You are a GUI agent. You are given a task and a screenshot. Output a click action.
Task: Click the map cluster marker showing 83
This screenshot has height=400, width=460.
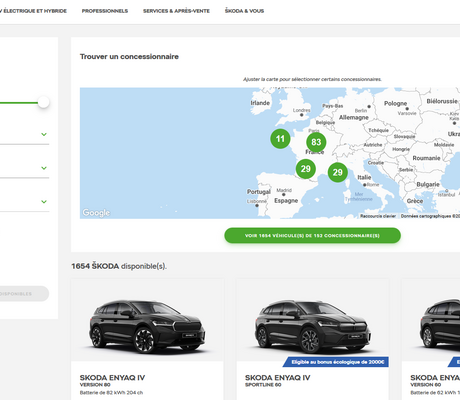(316, 142)
